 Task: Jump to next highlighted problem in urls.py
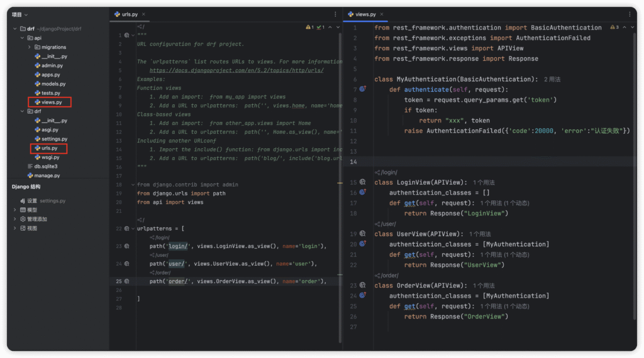coord(337,28)
